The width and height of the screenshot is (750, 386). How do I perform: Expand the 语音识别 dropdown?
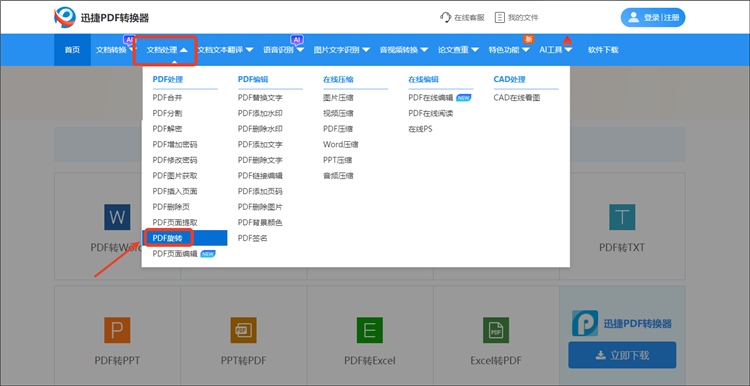tap(284, 50)
